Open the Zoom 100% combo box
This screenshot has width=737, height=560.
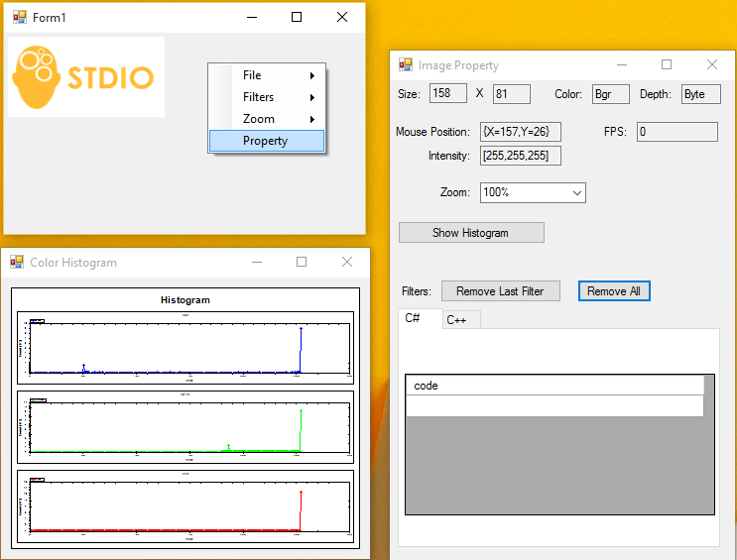click(533, 192)
